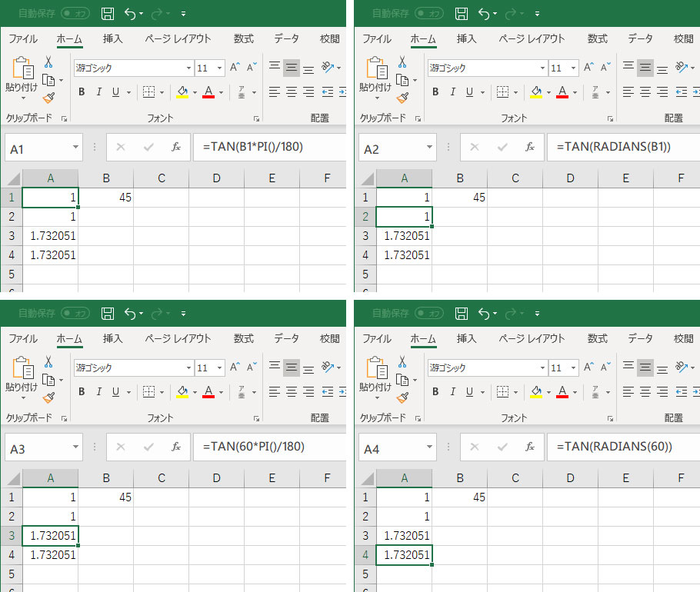Click the paste clipboard icon in the bottom-left window
Screen dimensions: 700x592
(x=23, y=368)
